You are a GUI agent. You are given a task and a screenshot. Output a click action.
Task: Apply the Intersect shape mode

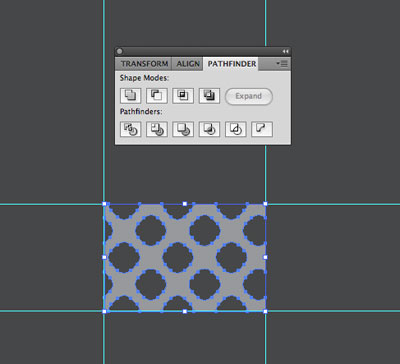point(183,96)
